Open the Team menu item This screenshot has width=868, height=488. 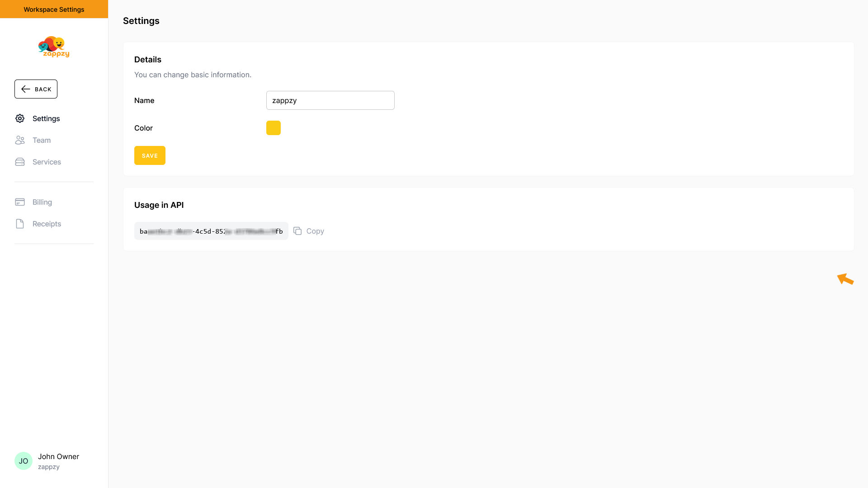pyautogui.click(x=42, y=140)
